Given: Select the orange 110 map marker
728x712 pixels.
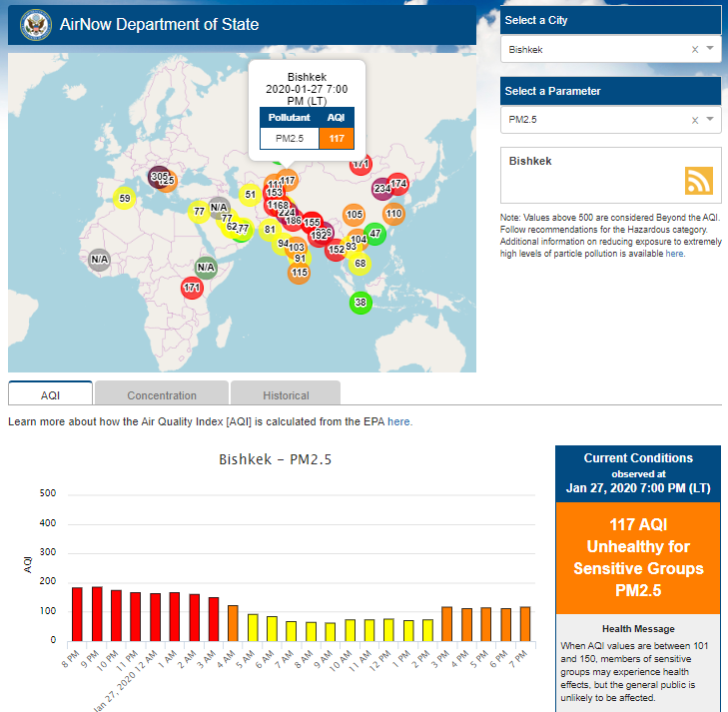Looking at the screenshot, I should pos(393,213).
